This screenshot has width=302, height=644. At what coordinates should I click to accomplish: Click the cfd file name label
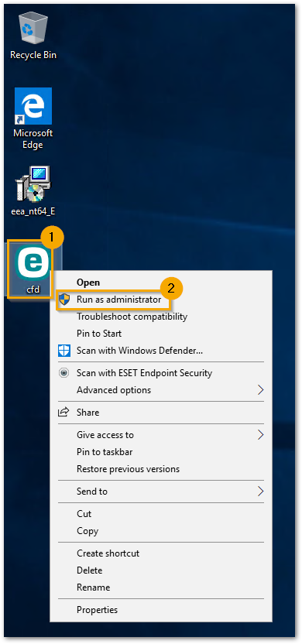pyautogui.click(x=33, y=289)
